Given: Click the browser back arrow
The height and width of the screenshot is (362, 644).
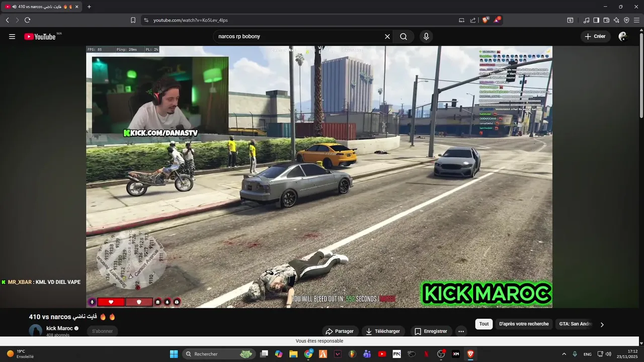Looking at the screenshot, I should tap(8, 20).
